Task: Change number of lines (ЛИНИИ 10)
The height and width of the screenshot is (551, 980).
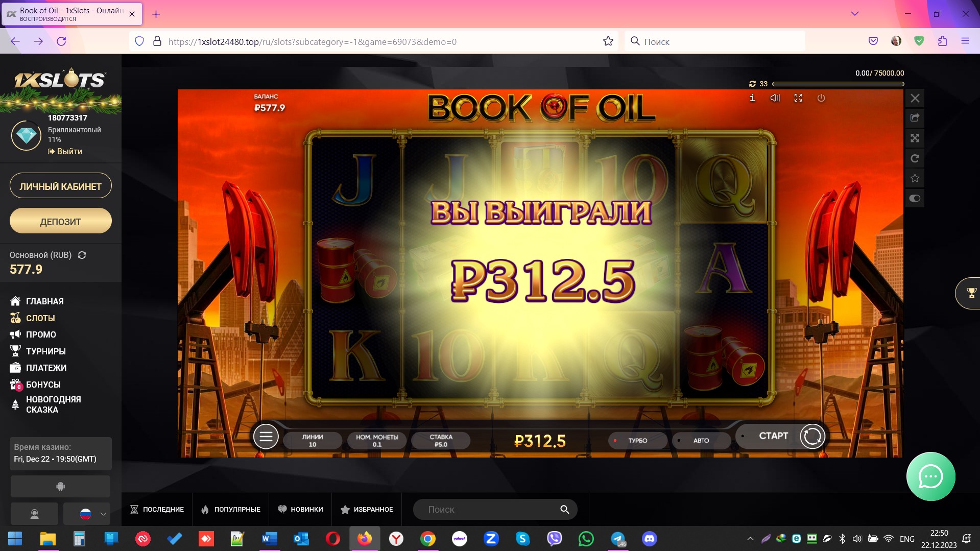Action: [x=313, y=441]
